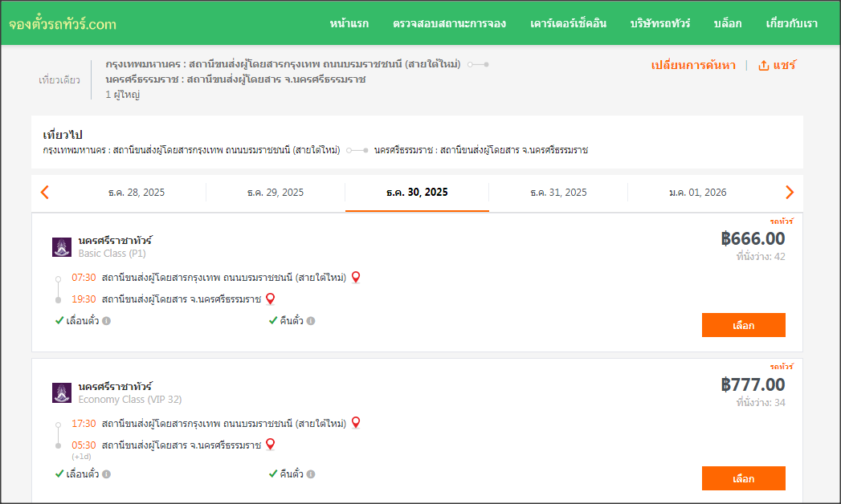Go to previous dates with left arrow
Image resolution: width=841 pixels, height=504 pixels.
click(45, 192)
